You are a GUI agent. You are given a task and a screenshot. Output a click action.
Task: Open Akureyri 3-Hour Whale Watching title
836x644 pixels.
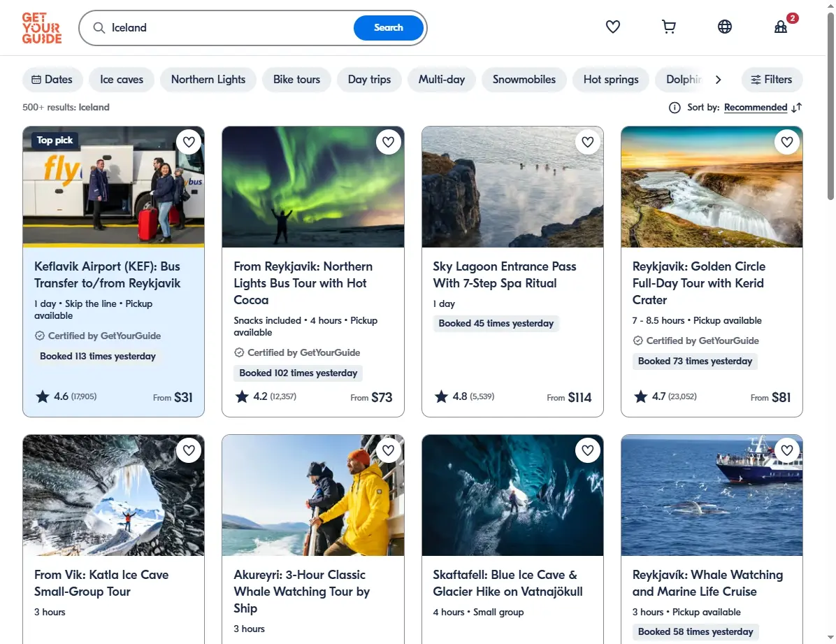pyautogui.click(x=301, y=592)
